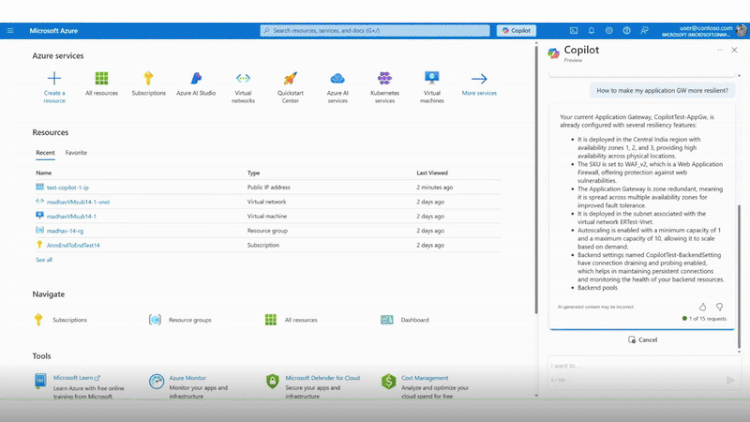Open Virtual machines service icon
The width and height of the screenshot is (750, 422).
click(x=432, y=78)
